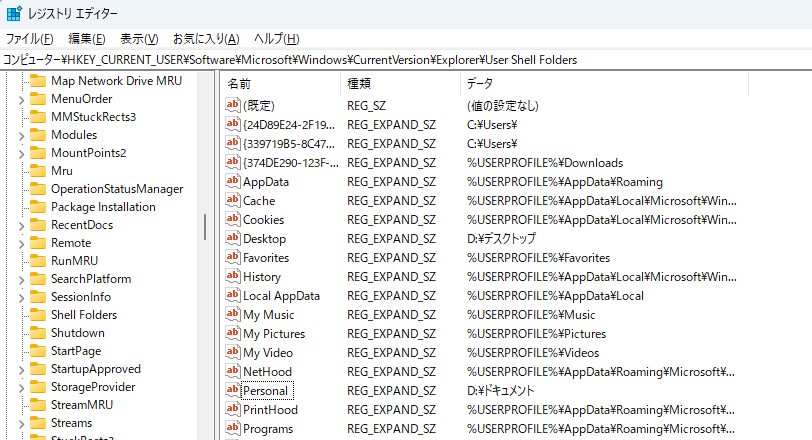Click the Cookies value icon
Image resolution: width=812 pixels, height=440 pixels.
233,219
